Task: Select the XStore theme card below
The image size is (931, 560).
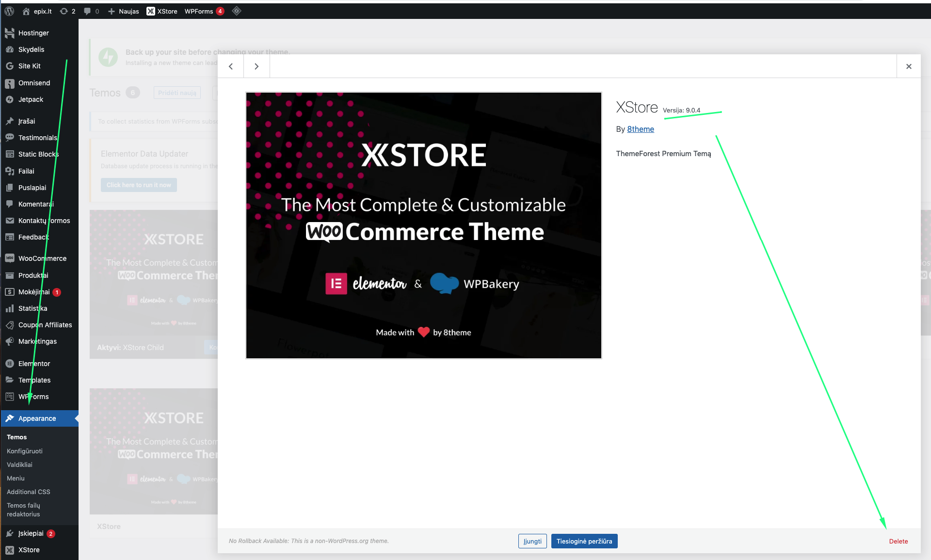Action: (x=154, y=463)
